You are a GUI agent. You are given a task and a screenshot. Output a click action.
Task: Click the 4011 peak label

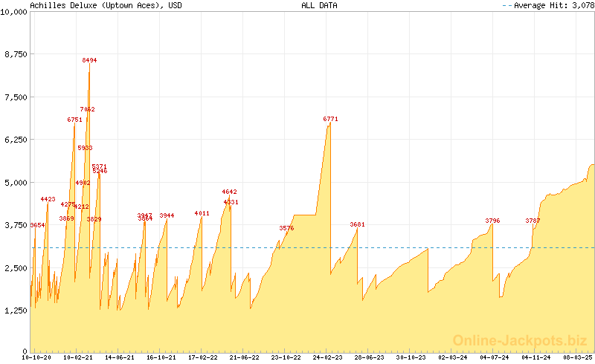[202, 213]
